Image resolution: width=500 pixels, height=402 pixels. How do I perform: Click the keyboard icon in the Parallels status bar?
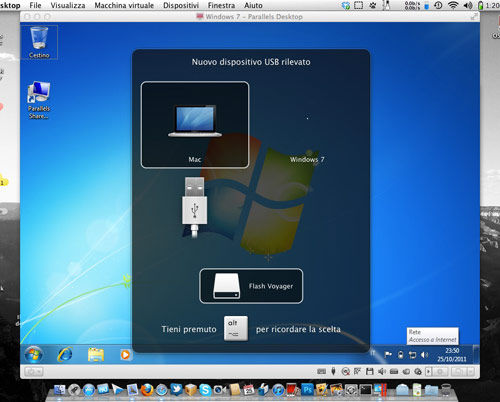(x=321, y=371)
